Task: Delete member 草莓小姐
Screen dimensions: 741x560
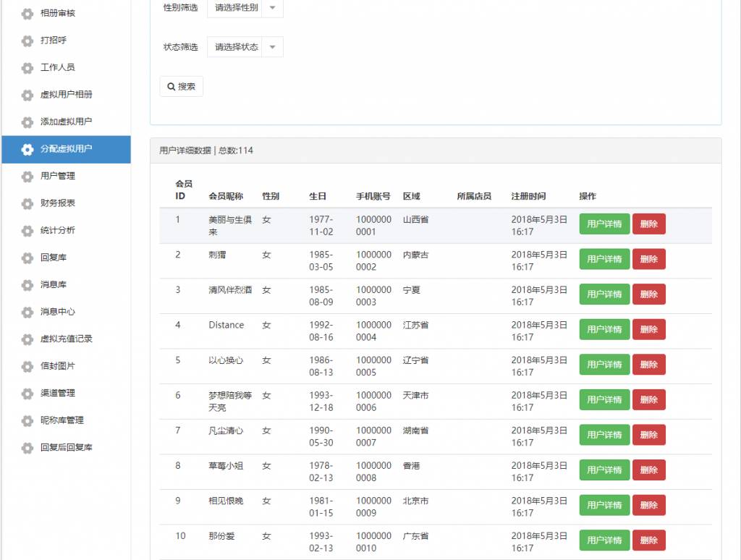Action: (x=649, y=470)
